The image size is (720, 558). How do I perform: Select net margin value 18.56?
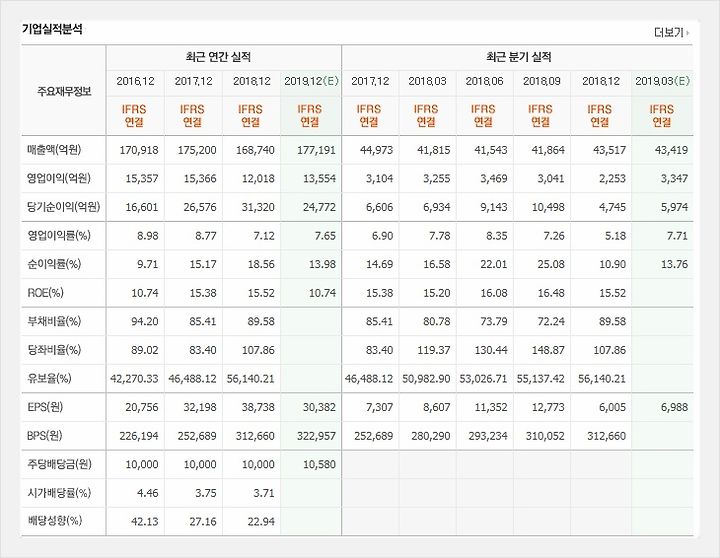point(261,265)
